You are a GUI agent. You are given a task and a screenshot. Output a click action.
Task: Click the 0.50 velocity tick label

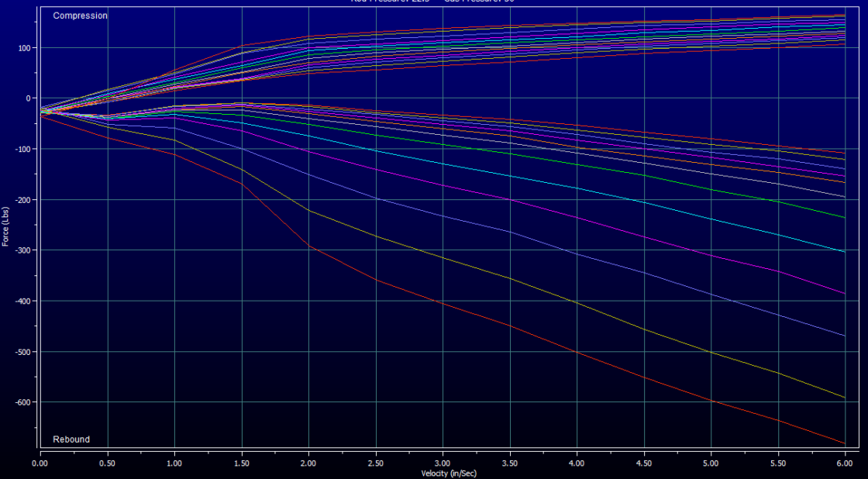coord(107,463)
